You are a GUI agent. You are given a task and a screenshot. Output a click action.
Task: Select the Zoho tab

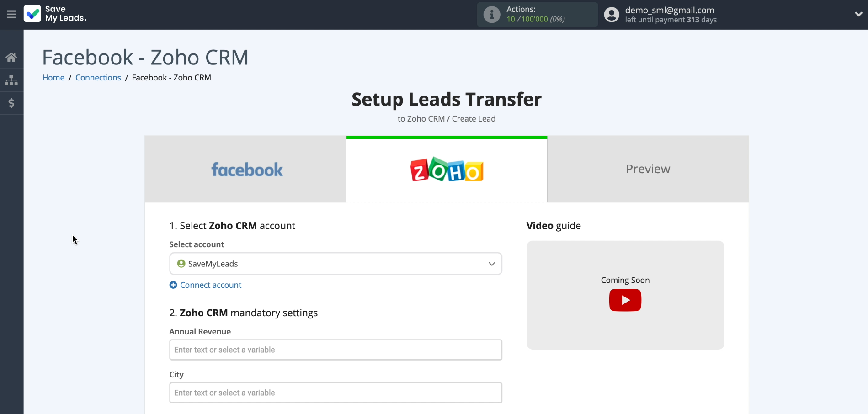click(447, 169)
